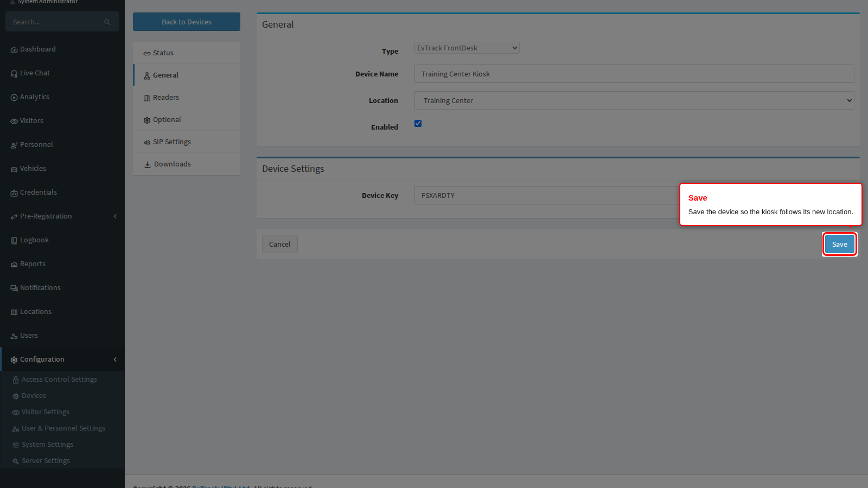868x488 pixels.
Task: Click the Cancel button
Action: [280, 244]
